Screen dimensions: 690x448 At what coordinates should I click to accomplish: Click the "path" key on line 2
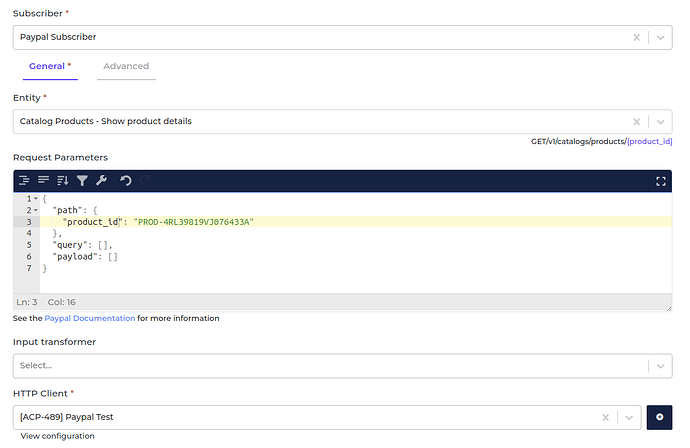click(x=67, y=210)
